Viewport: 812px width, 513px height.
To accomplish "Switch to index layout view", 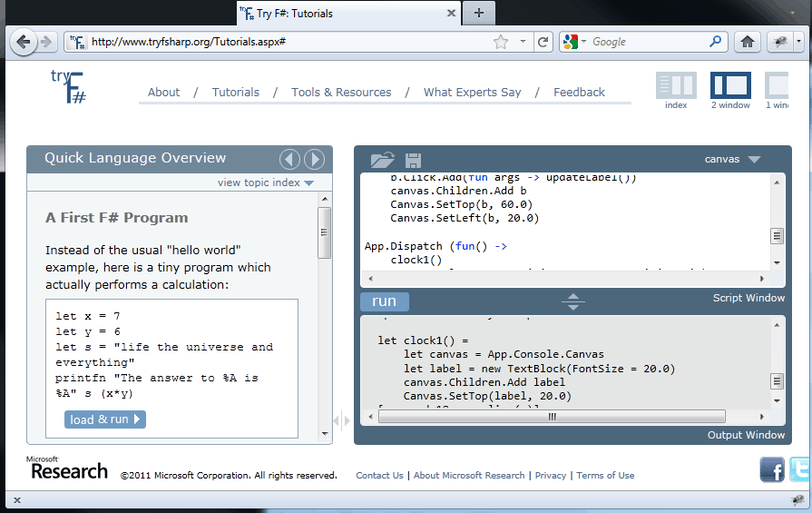I will tap(676, 91).
